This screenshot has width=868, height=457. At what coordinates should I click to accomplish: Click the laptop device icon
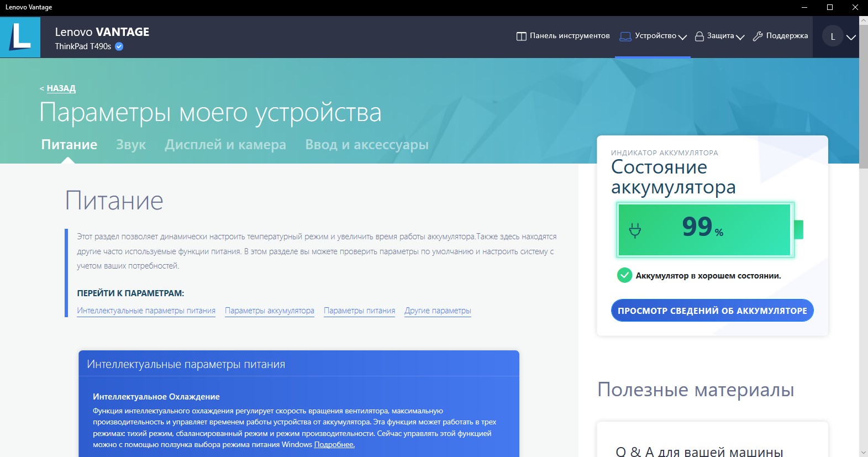(x=625, y=36)
